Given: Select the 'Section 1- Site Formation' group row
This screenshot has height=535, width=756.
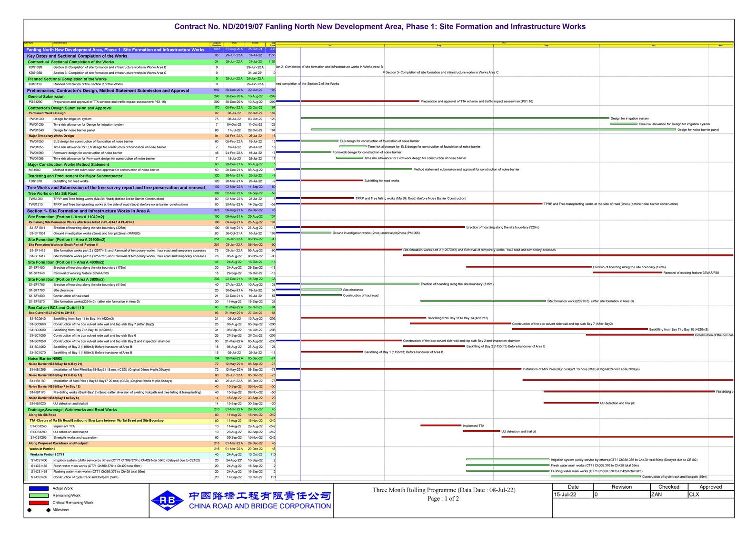Looking at the screenshot, I should 150,211.
